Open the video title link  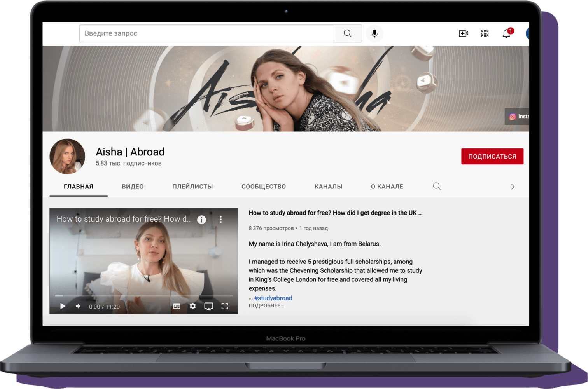[336, 213]
